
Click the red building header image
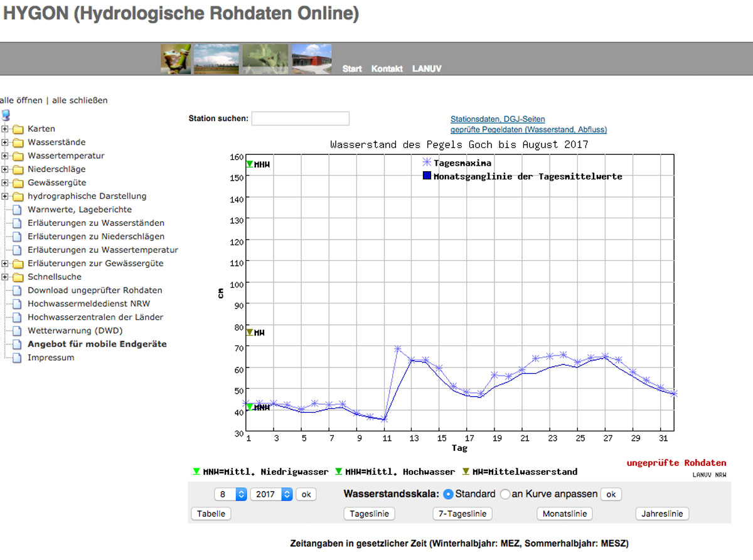(x=311, y=59)
